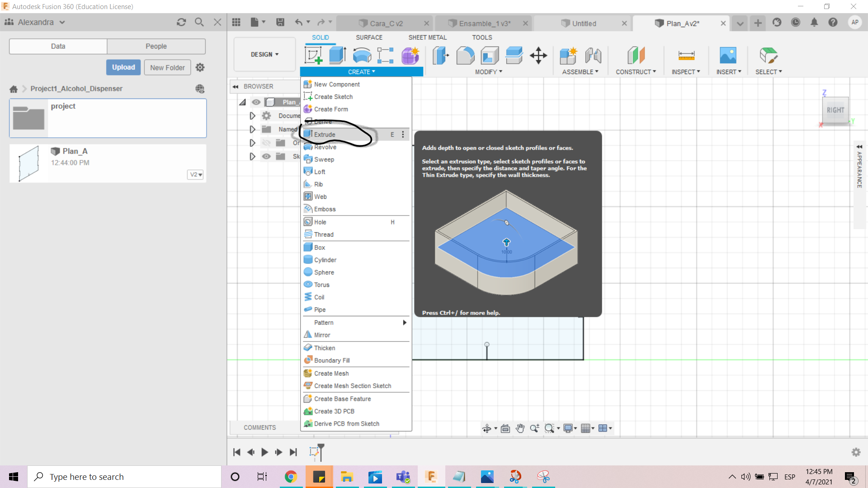Click the Joint icon in Assemble
Screen dimensions: 868x488
(593, 56)
